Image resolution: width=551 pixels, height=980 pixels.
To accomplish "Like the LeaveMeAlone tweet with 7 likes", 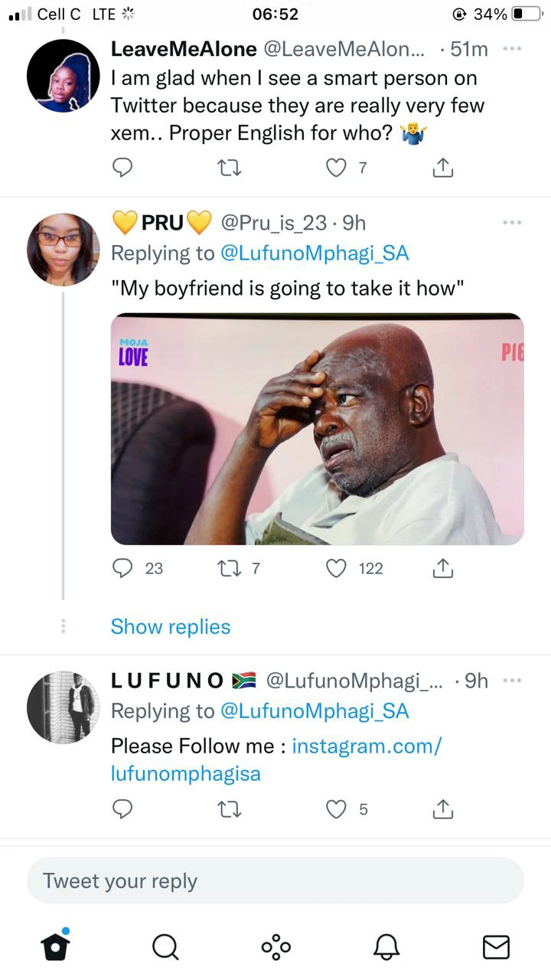I will 337,167.
